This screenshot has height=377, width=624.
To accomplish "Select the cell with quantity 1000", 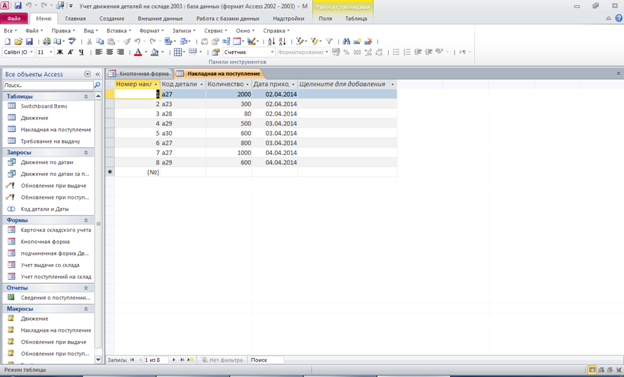I will click(228, 153).
